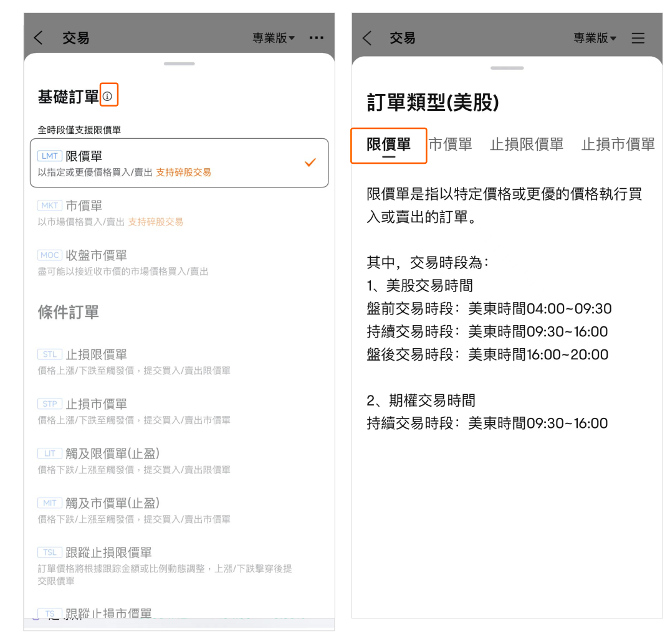Click the STL badge icon
This screenshot has height=644, width=665.
pos(50,354)
